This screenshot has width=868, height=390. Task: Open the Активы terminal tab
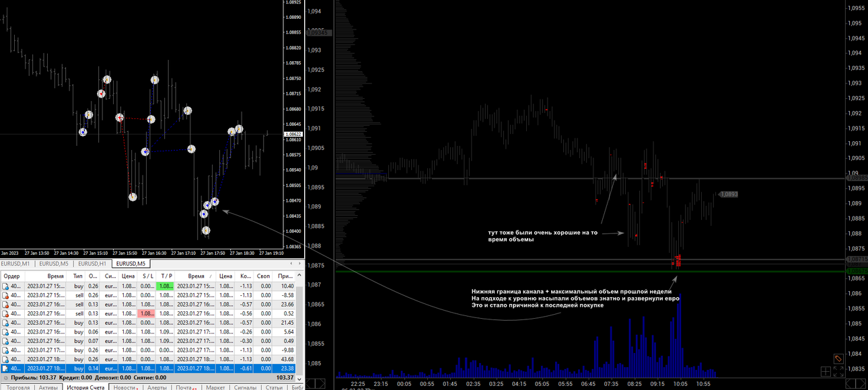pos(48,387)
